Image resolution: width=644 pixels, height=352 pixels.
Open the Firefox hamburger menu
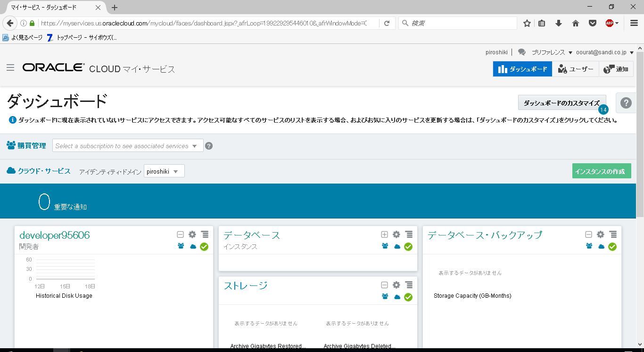pyautogui.click(x=634, y=23)
